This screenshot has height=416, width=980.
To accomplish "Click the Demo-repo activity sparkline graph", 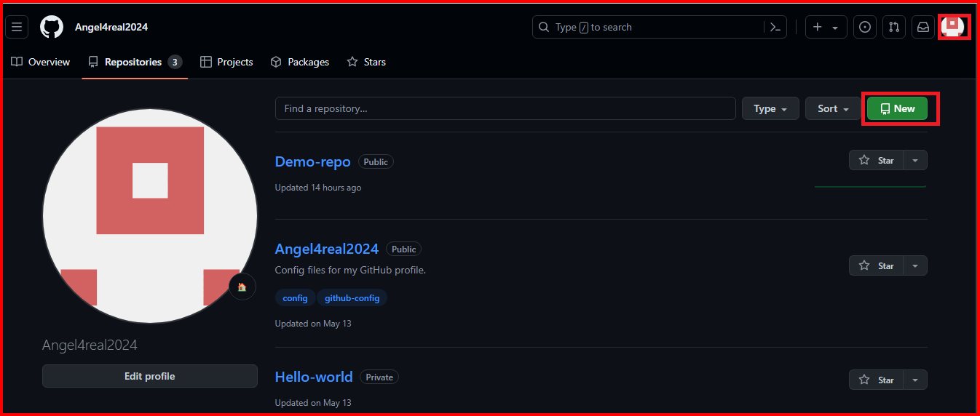I will [871, 187].
